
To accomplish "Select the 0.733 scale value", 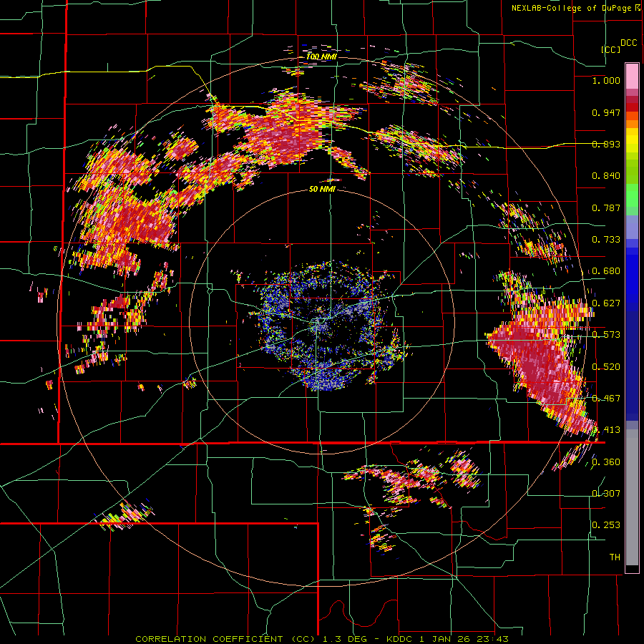I will (606, 240).
